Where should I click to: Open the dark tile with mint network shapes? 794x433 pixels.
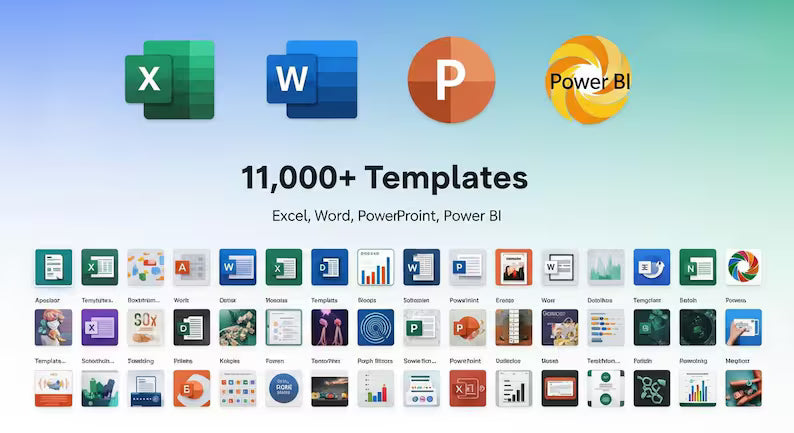tap(652, 388)
